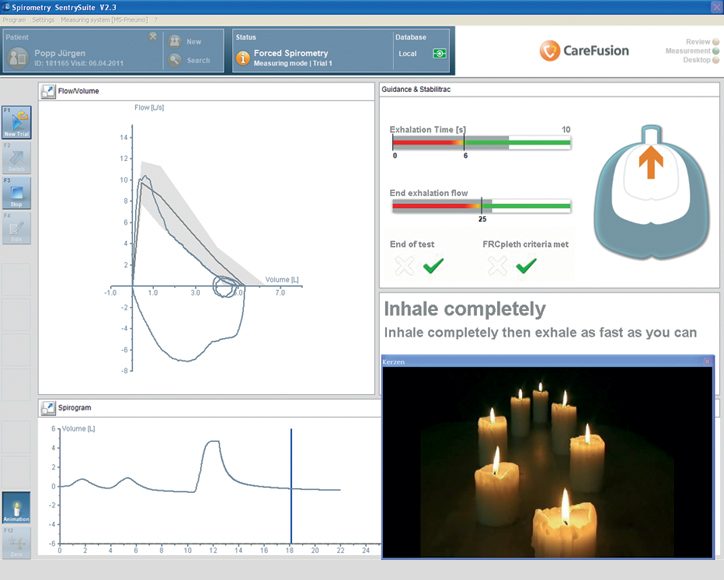Open the Settings menu
This screenshot has width=724, height=580.
pos(43,20)
